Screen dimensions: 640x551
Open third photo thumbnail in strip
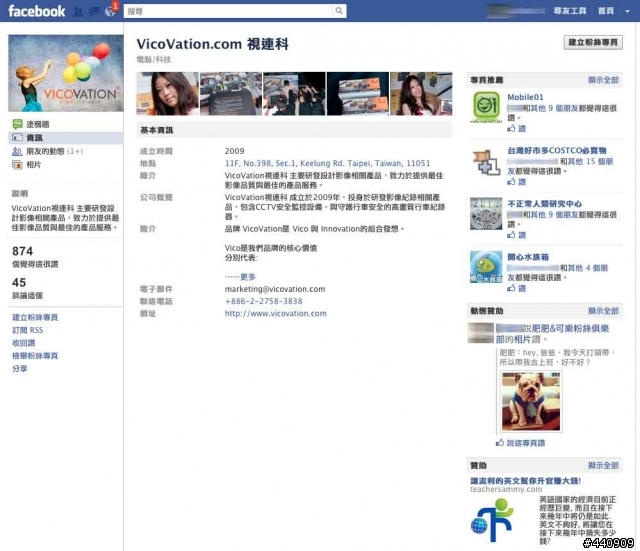(294, 93)
